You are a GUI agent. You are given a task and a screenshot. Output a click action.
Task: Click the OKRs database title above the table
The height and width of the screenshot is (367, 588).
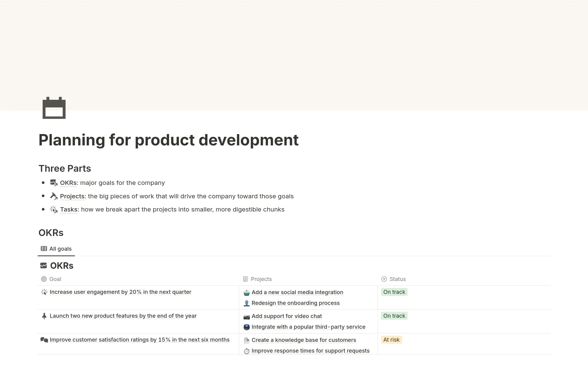[62, 265]
